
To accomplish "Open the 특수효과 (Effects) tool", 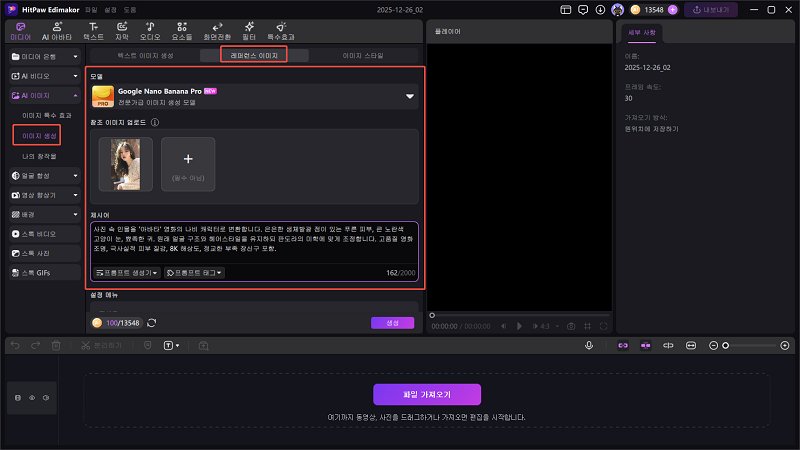I will (x=281, y=31).
